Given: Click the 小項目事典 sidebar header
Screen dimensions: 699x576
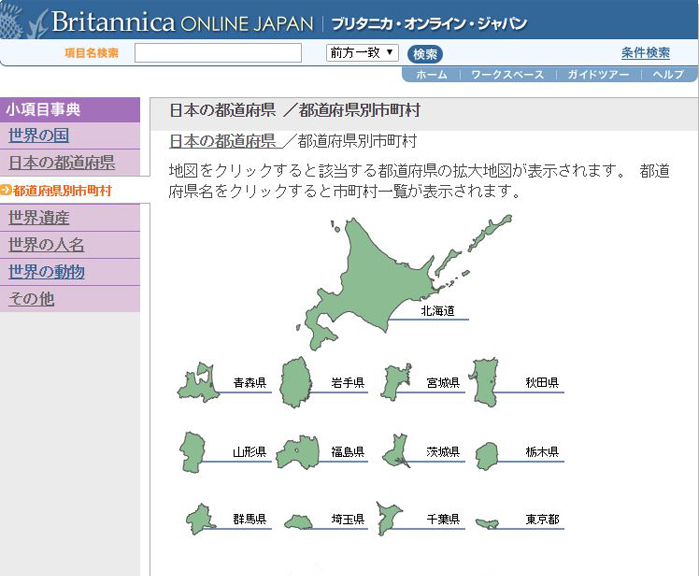Looking at the screenshot, I should [x=70, y=110].
